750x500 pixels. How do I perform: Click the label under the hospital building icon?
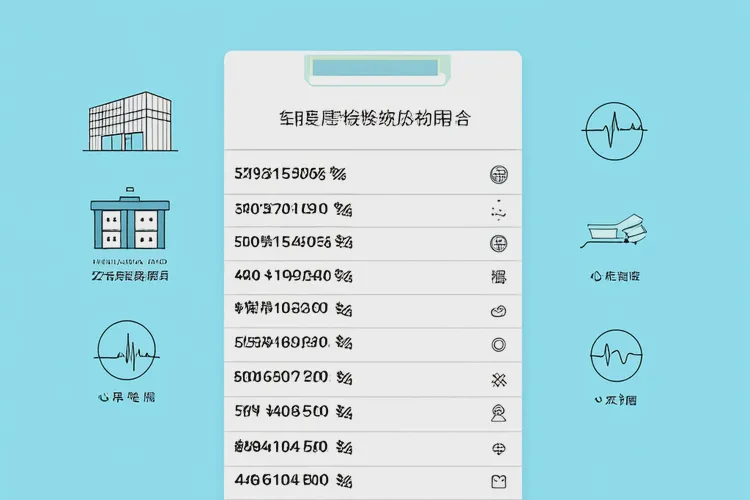pyautogui.click(x=130, y=274)
